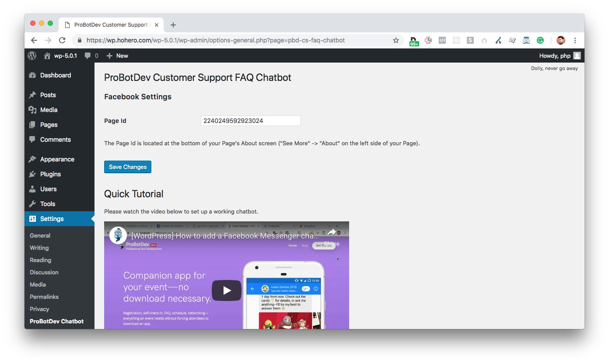Click the WordPress logo in admin bar
Image resolution: width=609 pixels, height=364 pixels.
(x=32, y=56)
